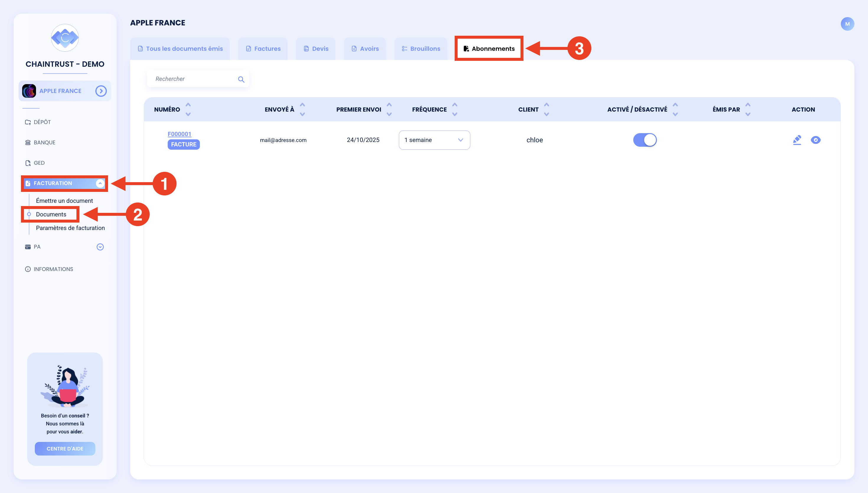Open the Dépôt section in sidebar

click(x=38, y=122)
